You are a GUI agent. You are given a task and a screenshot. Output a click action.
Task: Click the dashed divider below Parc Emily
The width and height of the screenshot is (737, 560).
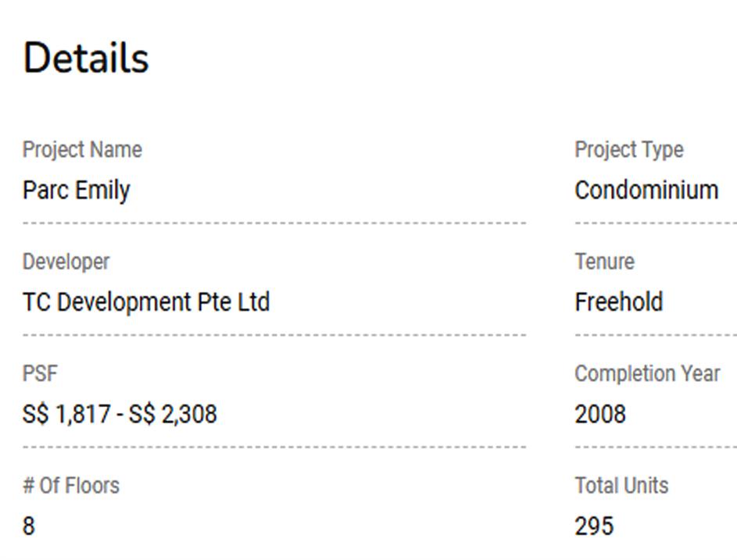(x=274, y=223)
